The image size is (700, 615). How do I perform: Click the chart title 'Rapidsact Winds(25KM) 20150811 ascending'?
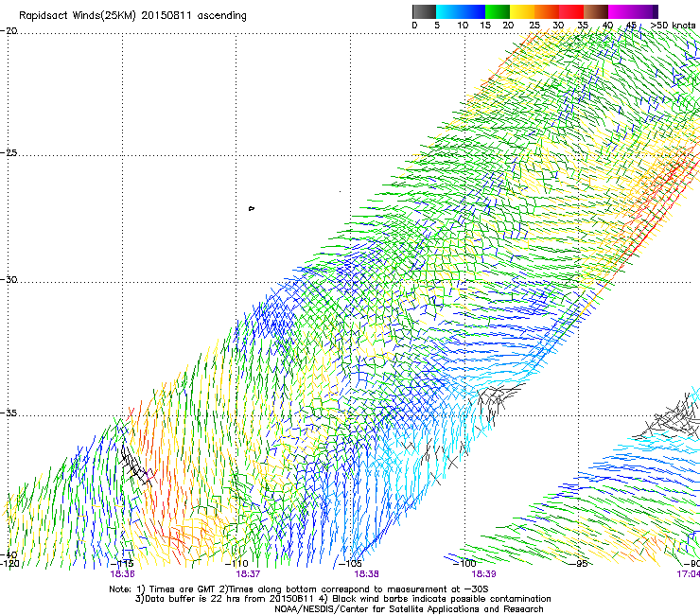pos(132,16)
